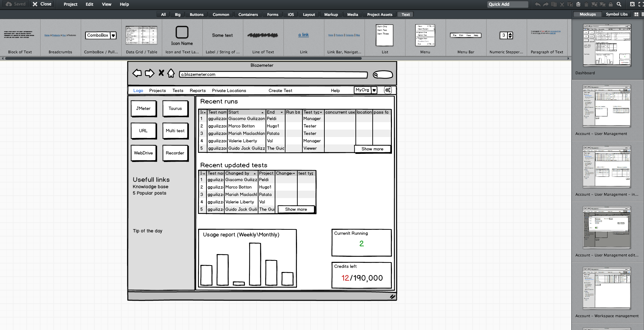644x330 pixels.
Task: Add a Block of Text control
Action: pyautogui.click(x=20, y=37)
